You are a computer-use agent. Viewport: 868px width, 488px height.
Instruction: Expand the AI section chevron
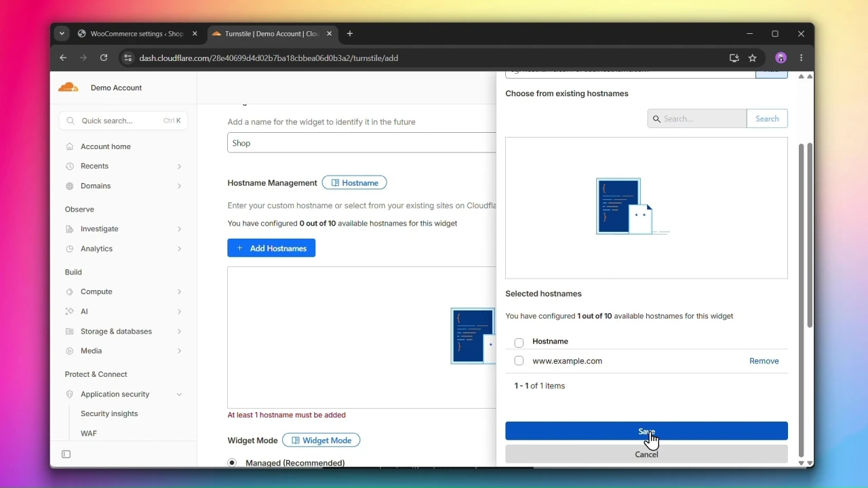point(179,311)
